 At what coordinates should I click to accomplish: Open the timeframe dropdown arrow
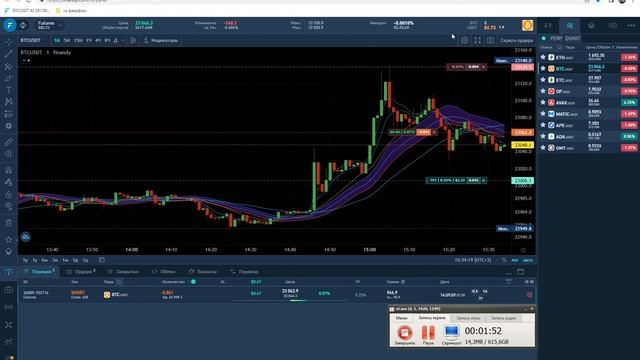pyautogui.click(x=123, y=40)
